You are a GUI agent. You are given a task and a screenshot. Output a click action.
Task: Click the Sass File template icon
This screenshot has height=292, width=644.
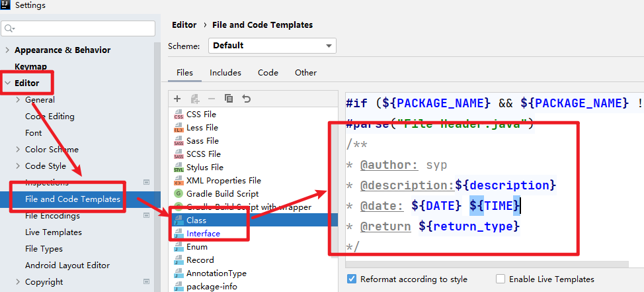[179, 140]
